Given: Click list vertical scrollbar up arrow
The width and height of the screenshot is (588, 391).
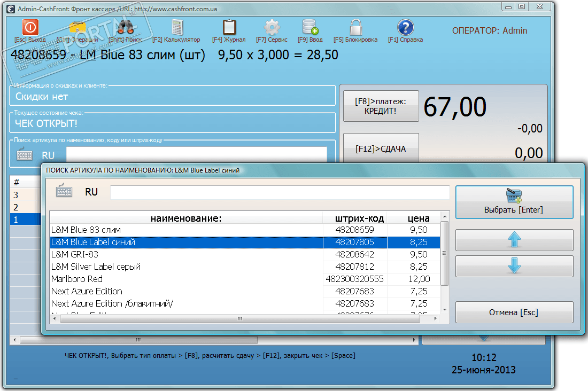Looking at the screenshot, I should [x=445, y=216].
